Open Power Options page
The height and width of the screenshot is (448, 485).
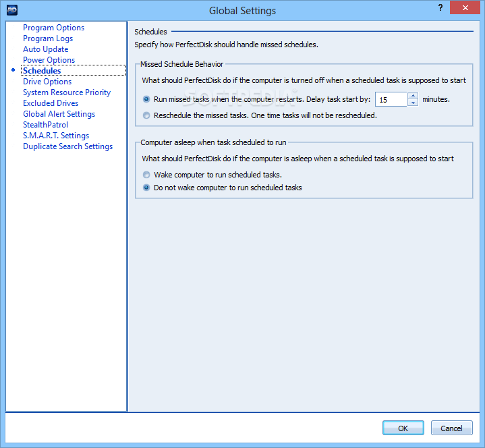tap(49, 60)
